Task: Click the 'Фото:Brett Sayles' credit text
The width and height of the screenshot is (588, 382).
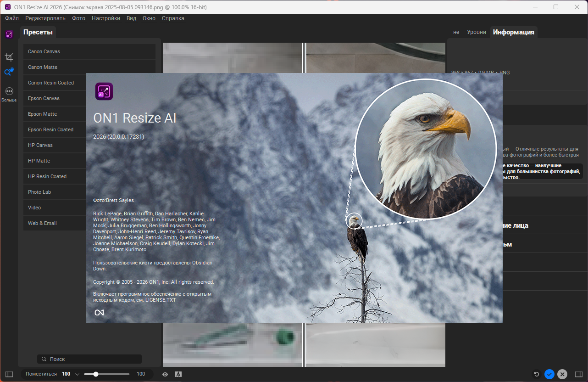Action: tap(113, 200)
